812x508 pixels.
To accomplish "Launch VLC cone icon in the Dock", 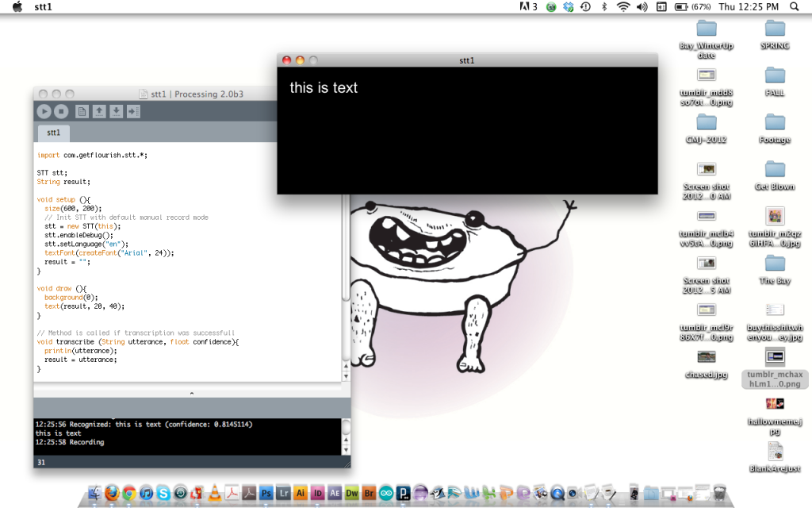I will pos(214,492).
